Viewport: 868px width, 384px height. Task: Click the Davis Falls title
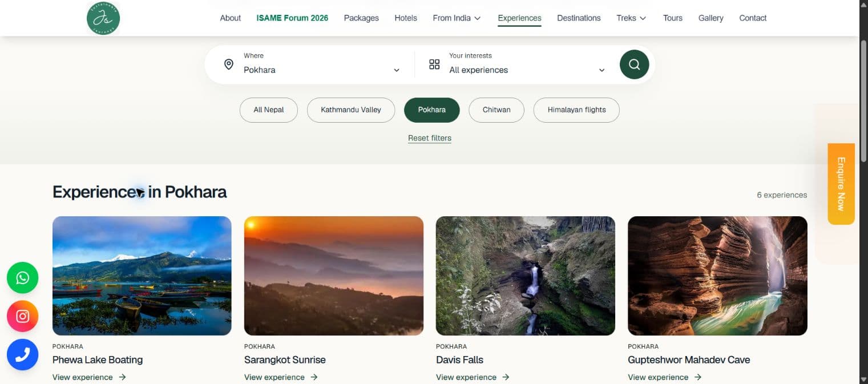tap(459, 360)
